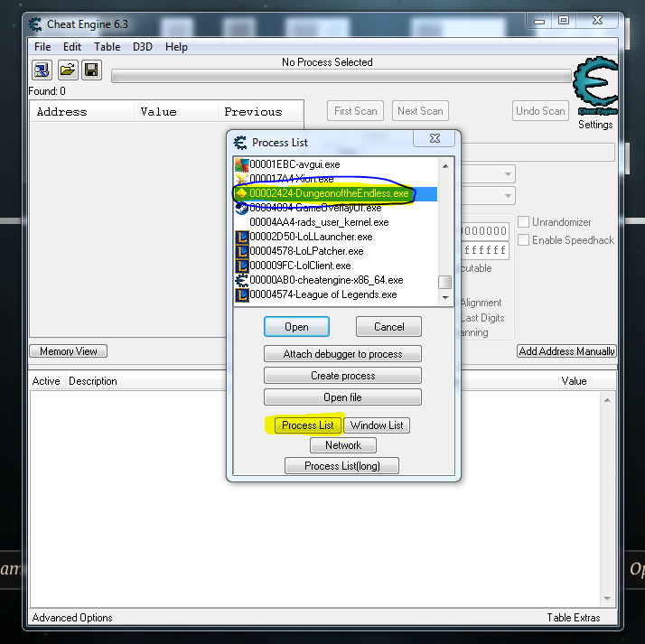
Task: Select LoLLauncher.exe process entry
Action: click(x=336, y=237)
